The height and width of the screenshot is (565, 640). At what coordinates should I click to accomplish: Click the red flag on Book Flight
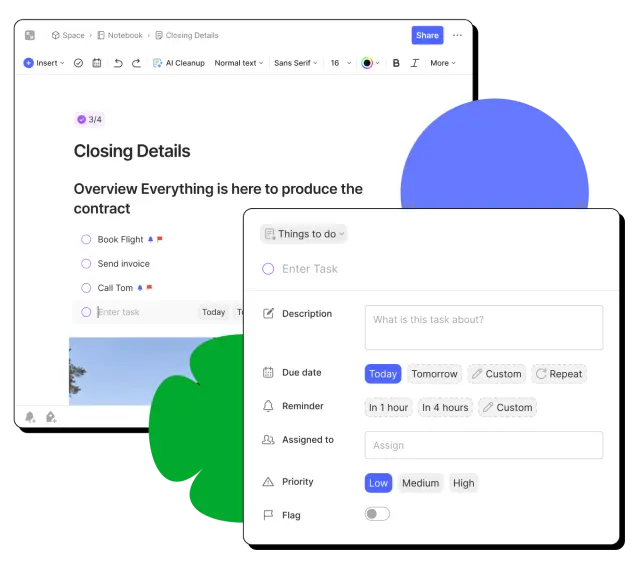pyautogui.click(x=160, y=239)
